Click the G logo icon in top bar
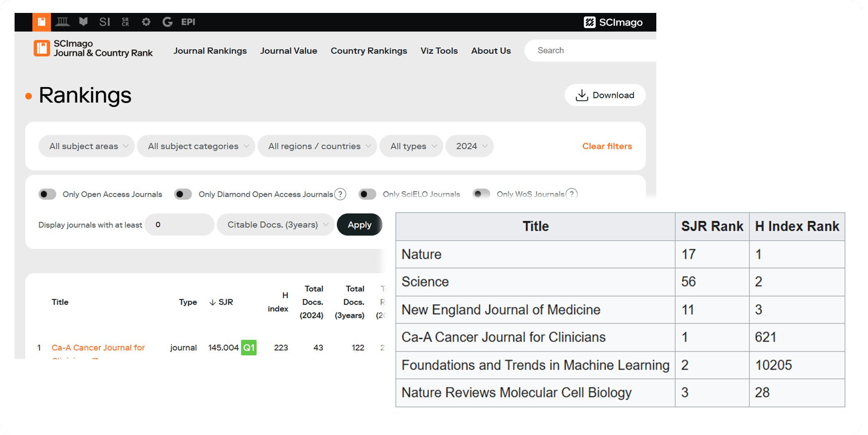This screenshot has width=868, height=435. click(168, 22)
